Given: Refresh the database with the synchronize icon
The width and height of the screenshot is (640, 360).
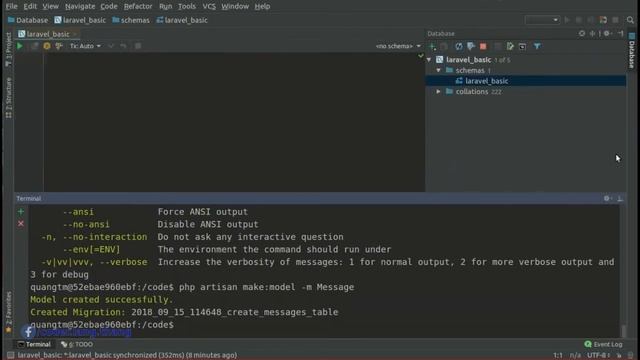Looking at the screenshot, I should (459, 47).
